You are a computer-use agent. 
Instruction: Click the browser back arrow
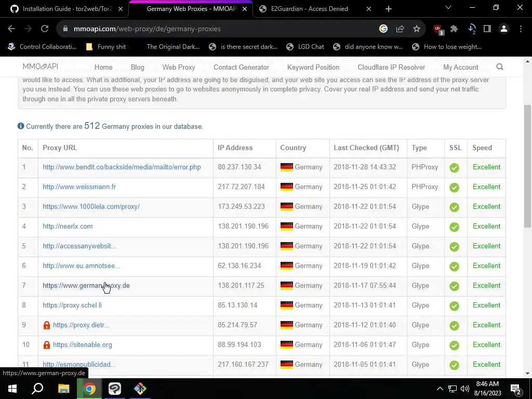click(x=11, y=29)
